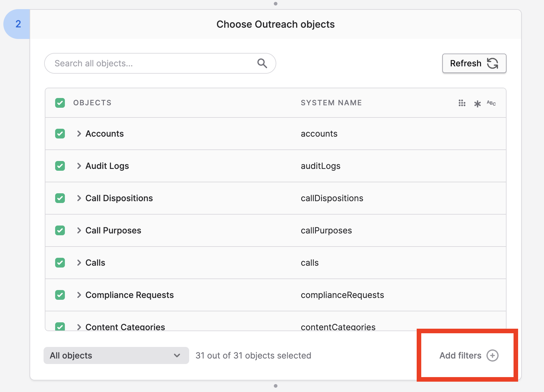Screen dimensions: 544x392
Task: Click the search magnifier icon
Action: tap(262, 63)
